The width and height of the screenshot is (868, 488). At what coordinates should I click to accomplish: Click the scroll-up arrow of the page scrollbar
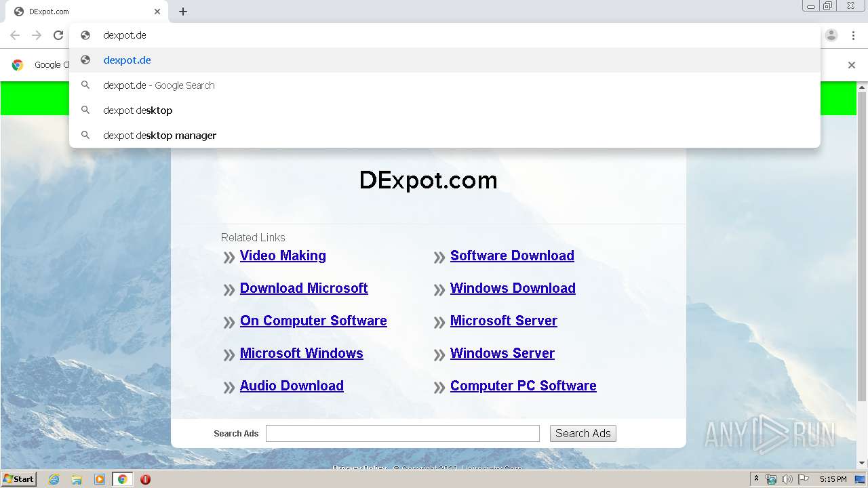click(862, 87)
